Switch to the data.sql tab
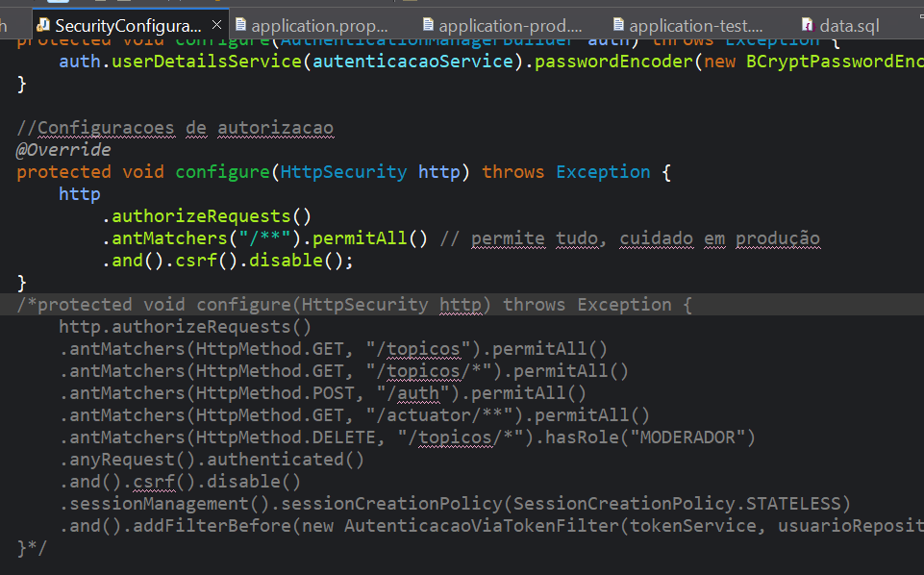Screen dimensions: 924x575 coord(849,26)
